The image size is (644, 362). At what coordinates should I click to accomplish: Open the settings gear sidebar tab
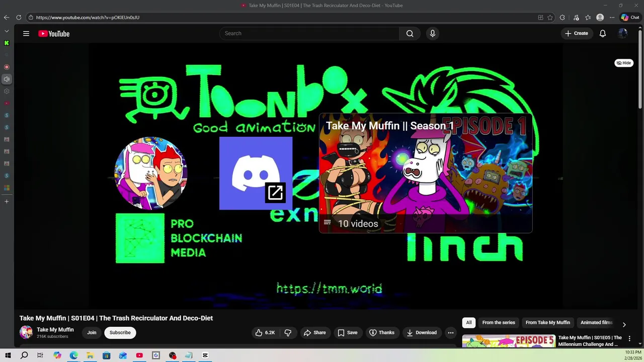tap(7, 91)
